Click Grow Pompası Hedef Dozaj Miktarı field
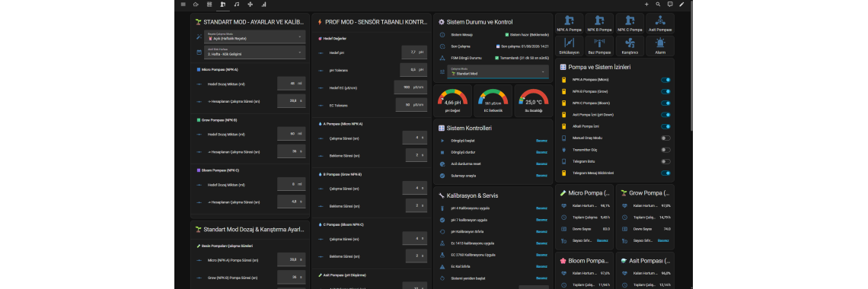868x289 pixels. tap(291, 134)
